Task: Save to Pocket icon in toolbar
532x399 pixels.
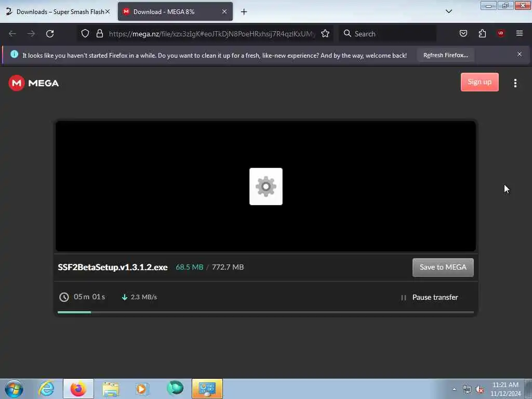Action: click(x=463, y=33)
